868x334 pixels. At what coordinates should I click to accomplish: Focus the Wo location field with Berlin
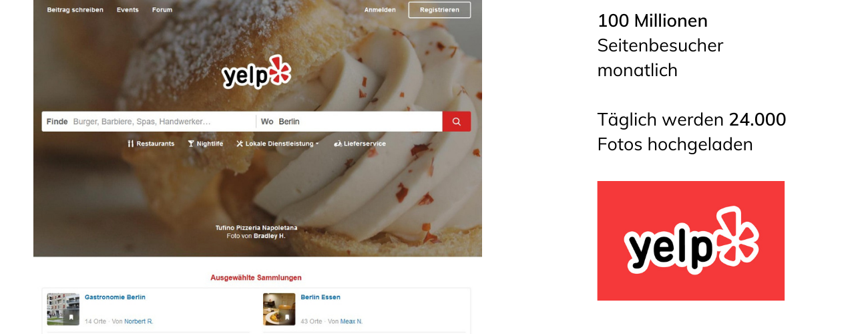click(x=349, y=122)
